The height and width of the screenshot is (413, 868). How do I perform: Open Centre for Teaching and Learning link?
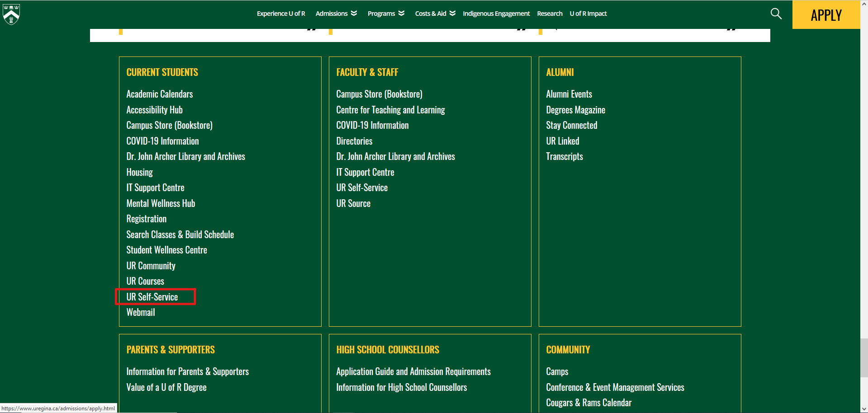coord(391,110)
